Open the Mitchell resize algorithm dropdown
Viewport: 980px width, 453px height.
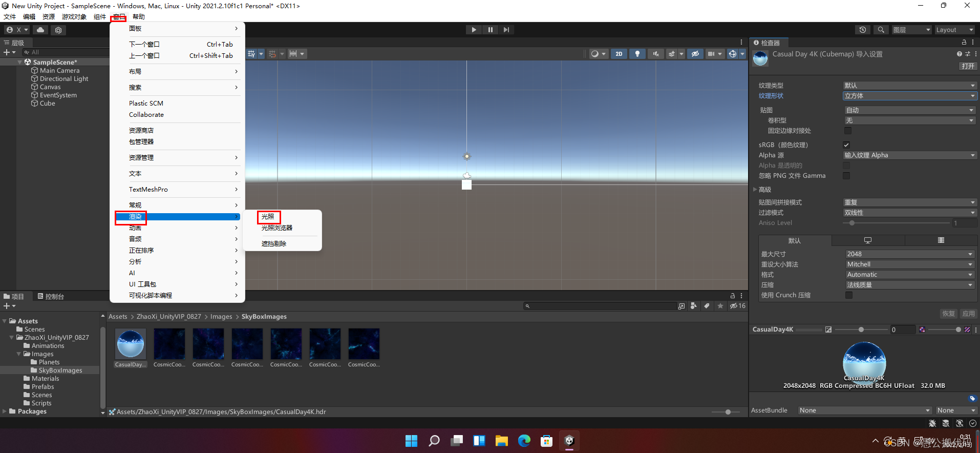point(910,264)
